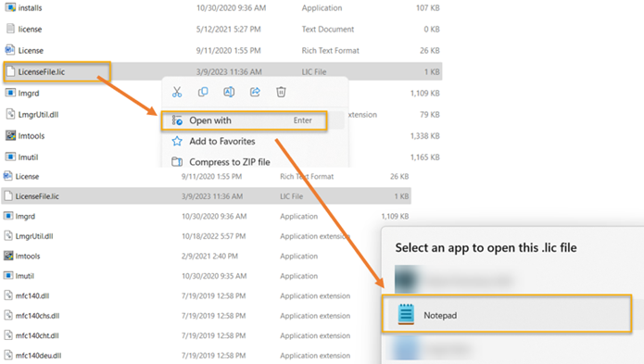This screenshot has width=644, height=364.
Task: Click the date cell of mfc140.dll row
Action: [213, 295]
